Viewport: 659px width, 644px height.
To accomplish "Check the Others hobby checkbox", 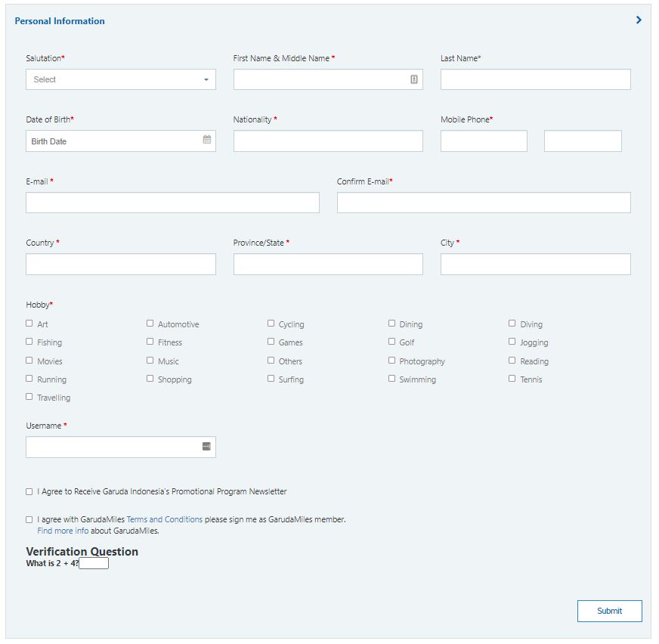I will click(271, 361).
